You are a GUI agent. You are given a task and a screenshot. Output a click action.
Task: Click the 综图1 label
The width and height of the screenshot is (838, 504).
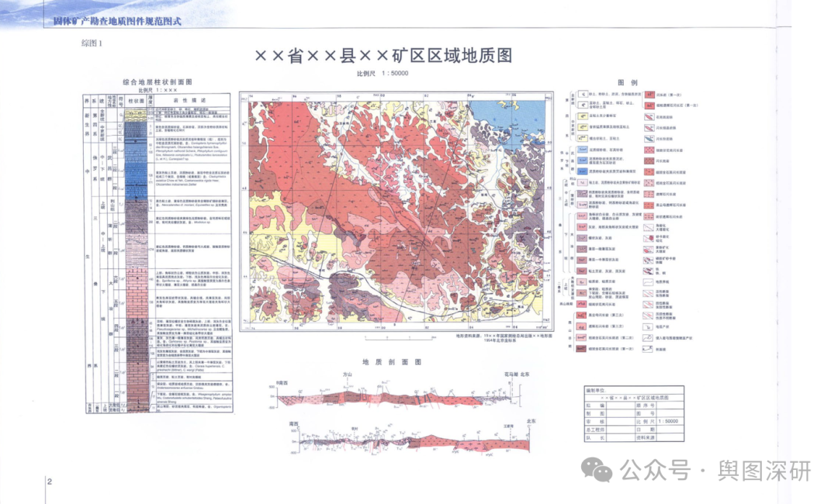(x=92, y=43)
